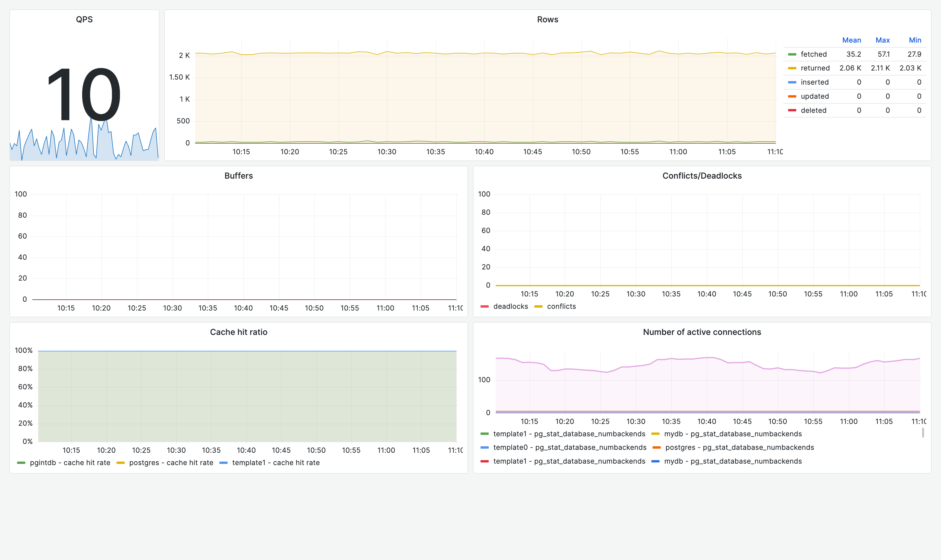Toggle the returned series in Rows legend
The width and height of the screenshot is (941, 560).
pos(815,68)
